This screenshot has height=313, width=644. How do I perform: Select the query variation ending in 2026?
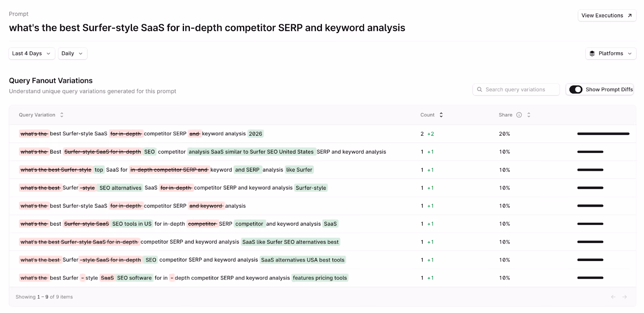(x=322, y=134)
